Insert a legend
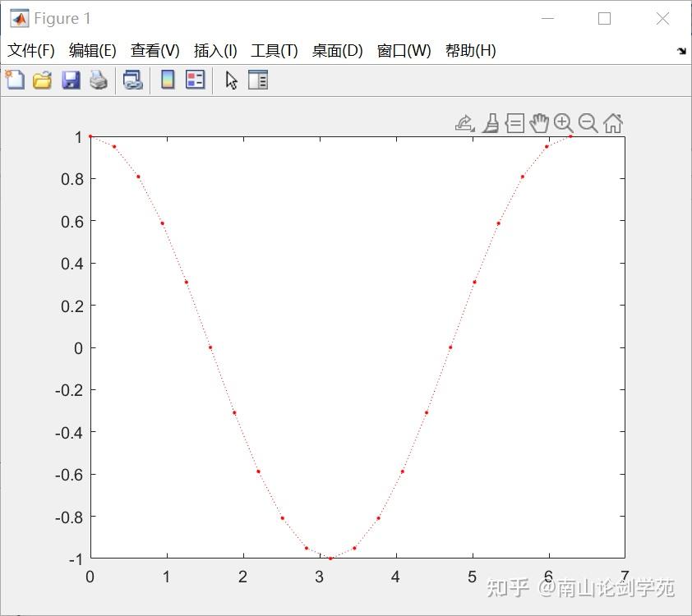The width and height of the screenshot is (692, 616). pyautogui.click(x=196, y=80)
